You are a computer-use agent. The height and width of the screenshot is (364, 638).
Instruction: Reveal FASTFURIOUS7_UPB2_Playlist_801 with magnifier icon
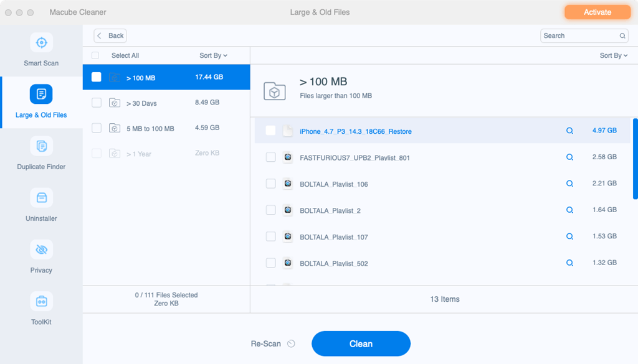click(x=569, y=157)
